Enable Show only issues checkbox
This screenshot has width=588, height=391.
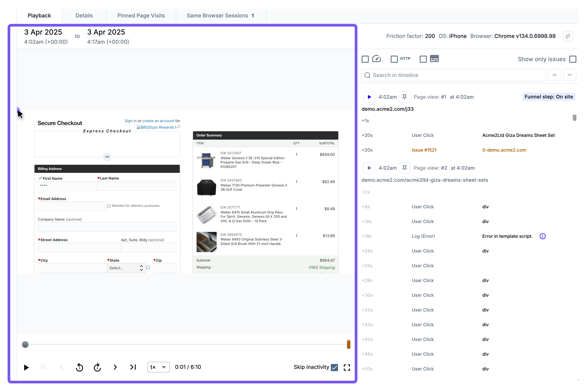573,59
